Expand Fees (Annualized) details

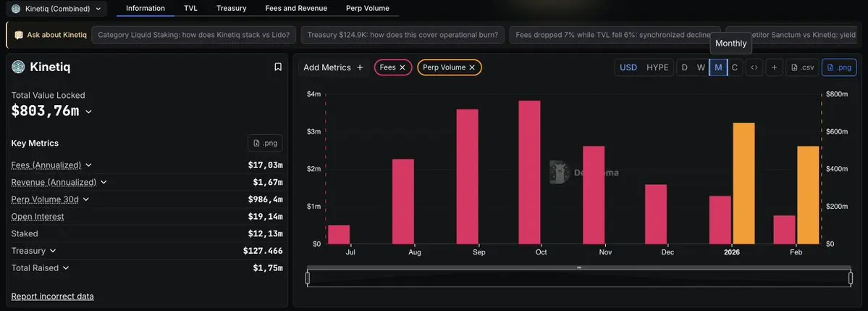click(x=88, y=165)
